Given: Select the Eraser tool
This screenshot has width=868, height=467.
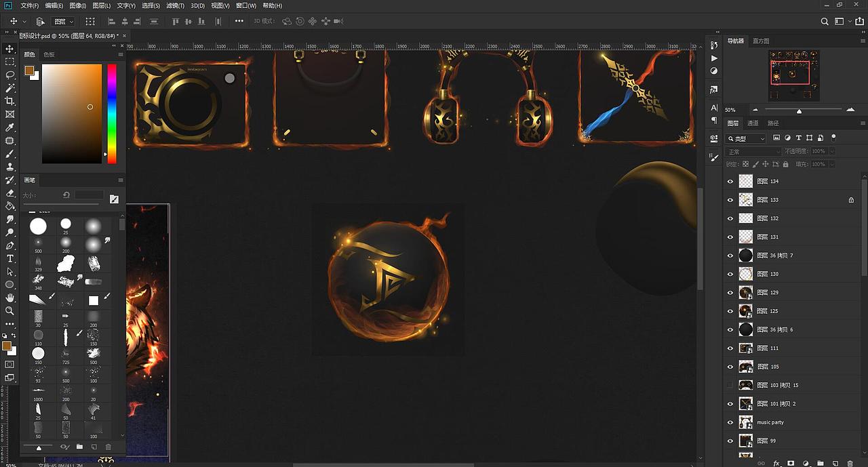Looking at the screenshot, I should (10, 193).
